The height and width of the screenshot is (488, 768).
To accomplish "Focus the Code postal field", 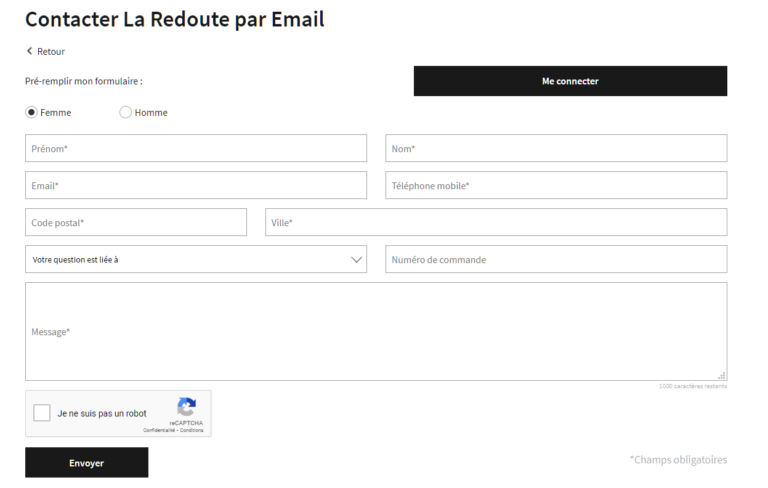I will pyautogui.click(x=136, y=222).
